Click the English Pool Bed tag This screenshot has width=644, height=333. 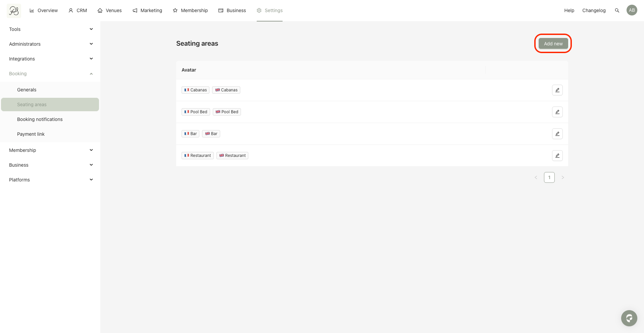click(x=227, y=112)
